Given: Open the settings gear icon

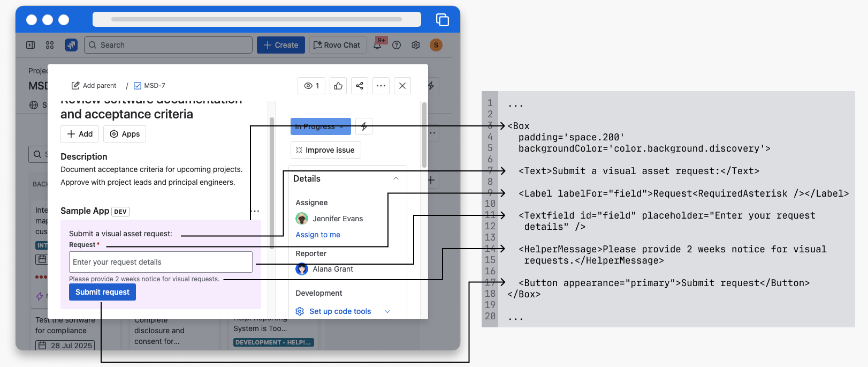Looking at the screenshot, I should 416,45.
